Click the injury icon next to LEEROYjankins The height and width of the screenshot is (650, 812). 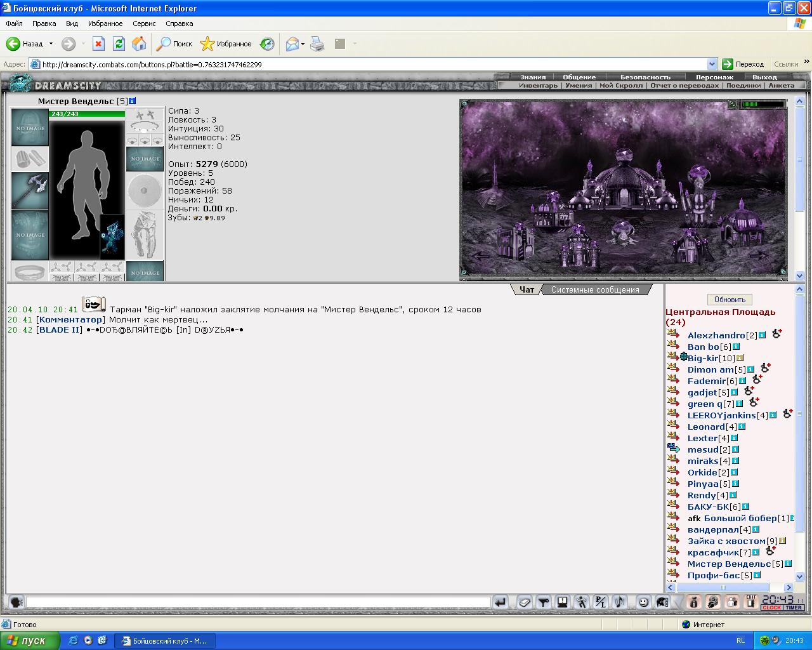pyautogui.click(x=787, y=414)
